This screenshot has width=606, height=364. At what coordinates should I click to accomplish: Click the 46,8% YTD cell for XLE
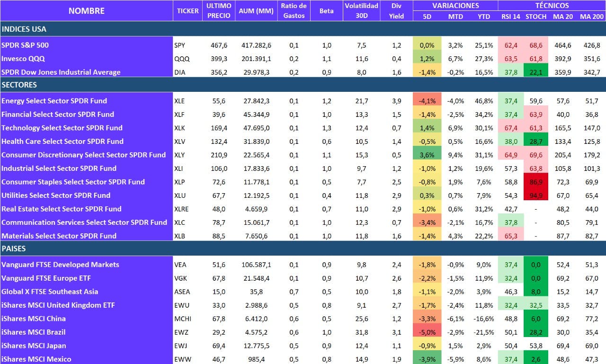pos(483,100)
